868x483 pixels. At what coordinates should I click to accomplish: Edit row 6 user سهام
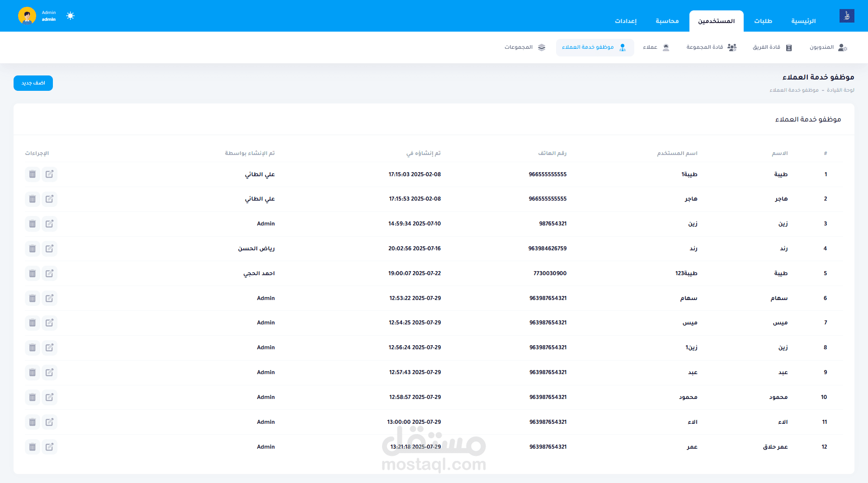pos(49,298)
